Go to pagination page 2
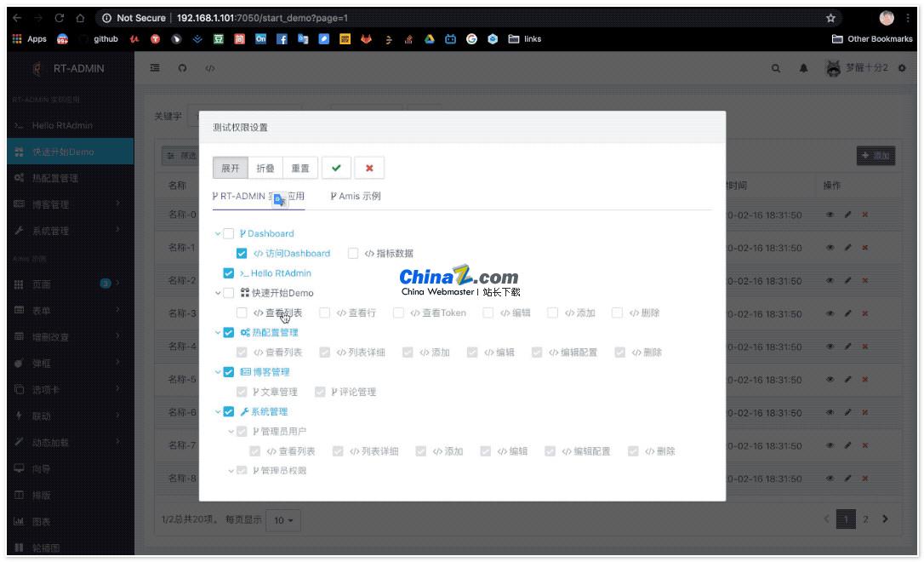 (x=866, y=519)
